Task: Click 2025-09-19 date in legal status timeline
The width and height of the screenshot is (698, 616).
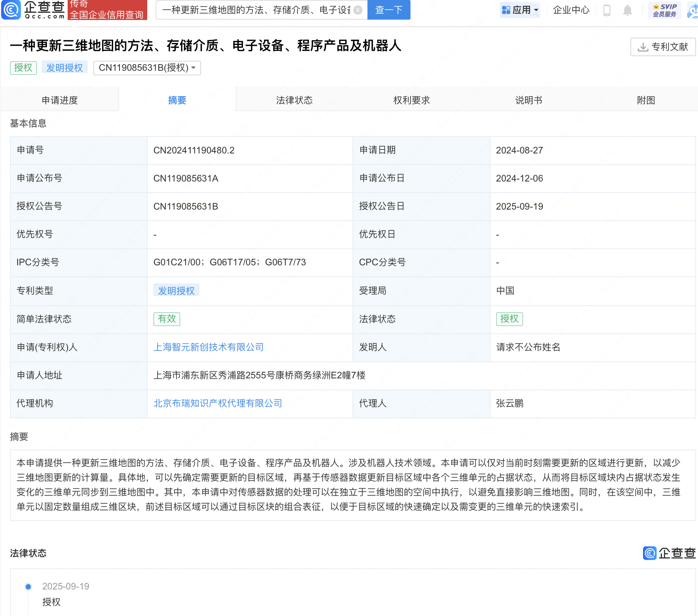Action: point(66,586)
